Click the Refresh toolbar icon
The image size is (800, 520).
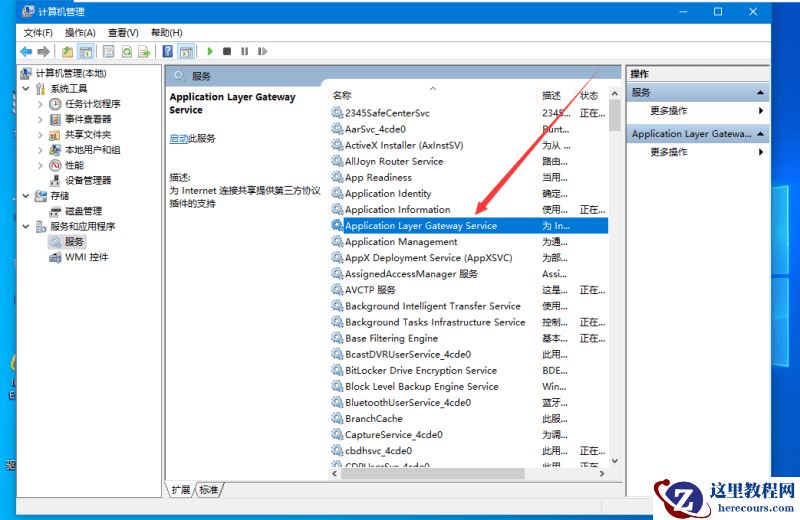pos(127,52)
